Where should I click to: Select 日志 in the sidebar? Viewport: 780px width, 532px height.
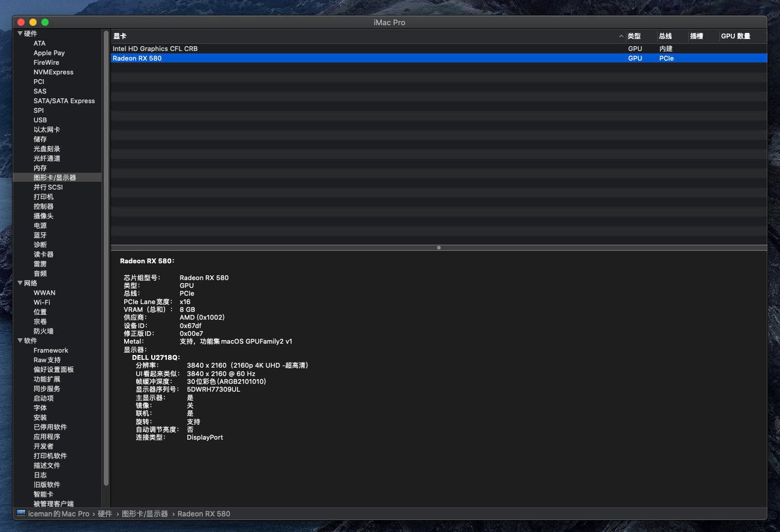tap(40, 475)
